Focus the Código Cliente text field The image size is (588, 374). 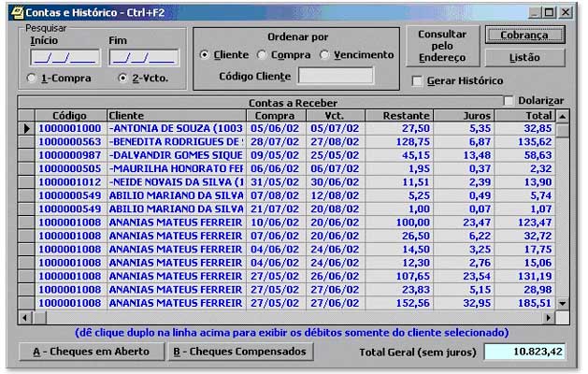click(x=335, y=76)
